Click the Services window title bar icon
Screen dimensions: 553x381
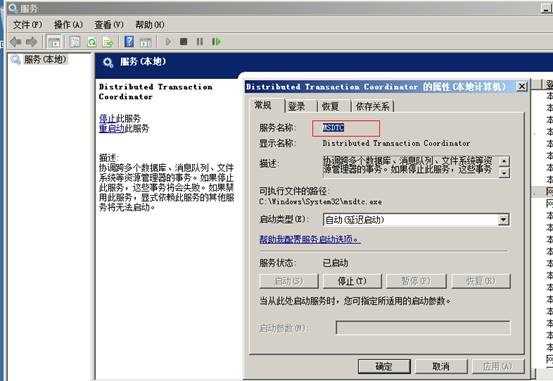(13, 8)
